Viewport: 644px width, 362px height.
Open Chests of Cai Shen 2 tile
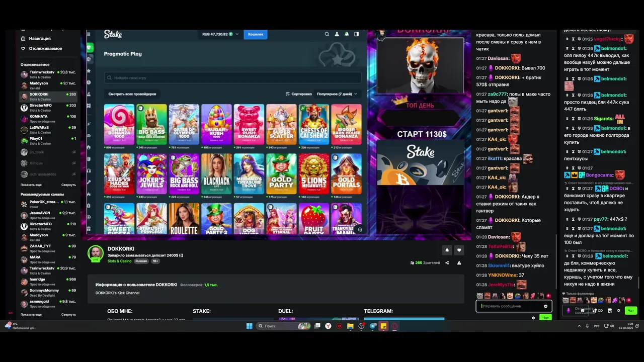pos(314,124)
